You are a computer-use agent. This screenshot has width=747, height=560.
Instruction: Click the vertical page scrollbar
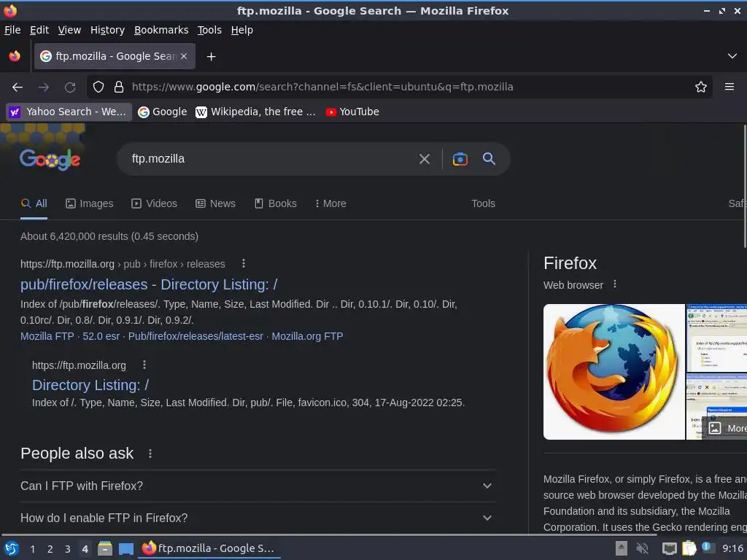click(x=745, y=186)
